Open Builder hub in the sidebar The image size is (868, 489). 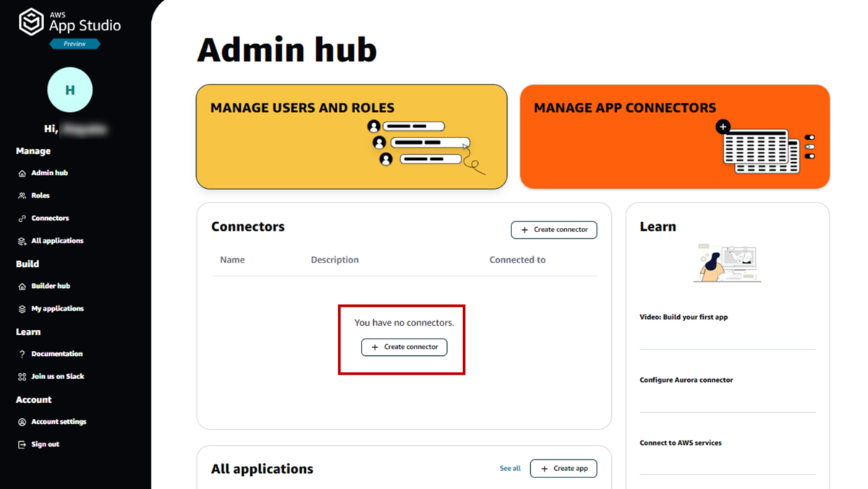tap(51, 286)
